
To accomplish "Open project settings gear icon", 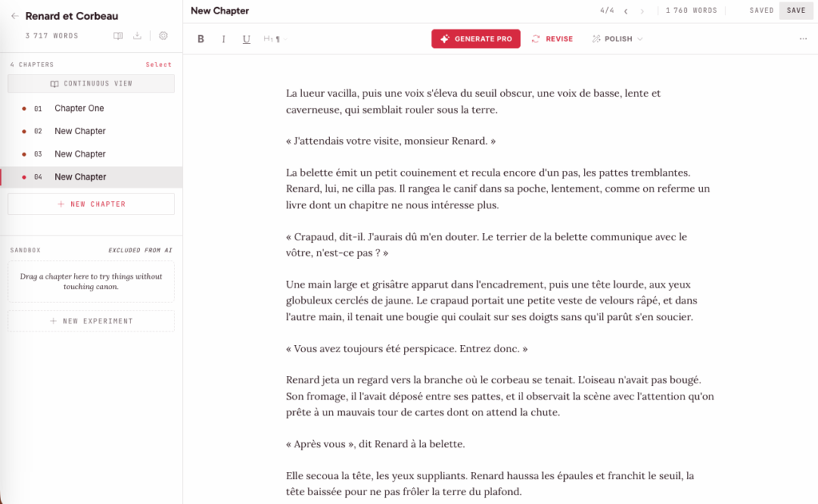I will (x=163, y=35).
